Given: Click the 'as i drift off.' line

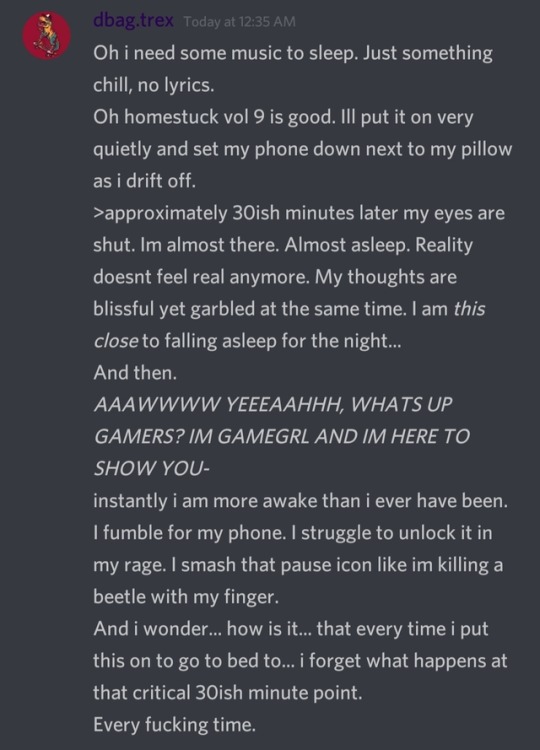Looking at the screenshot, I should (144, 181).
